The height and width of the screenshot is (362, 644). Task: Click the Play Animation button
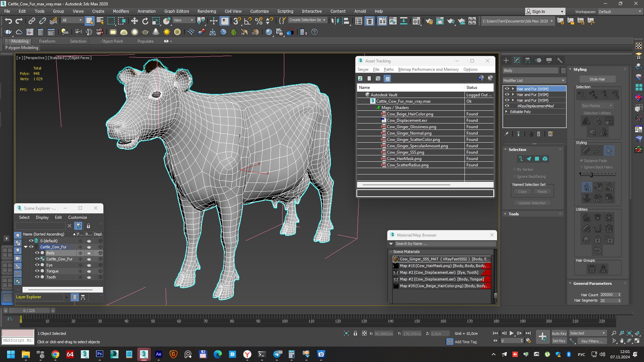(511, 333)
